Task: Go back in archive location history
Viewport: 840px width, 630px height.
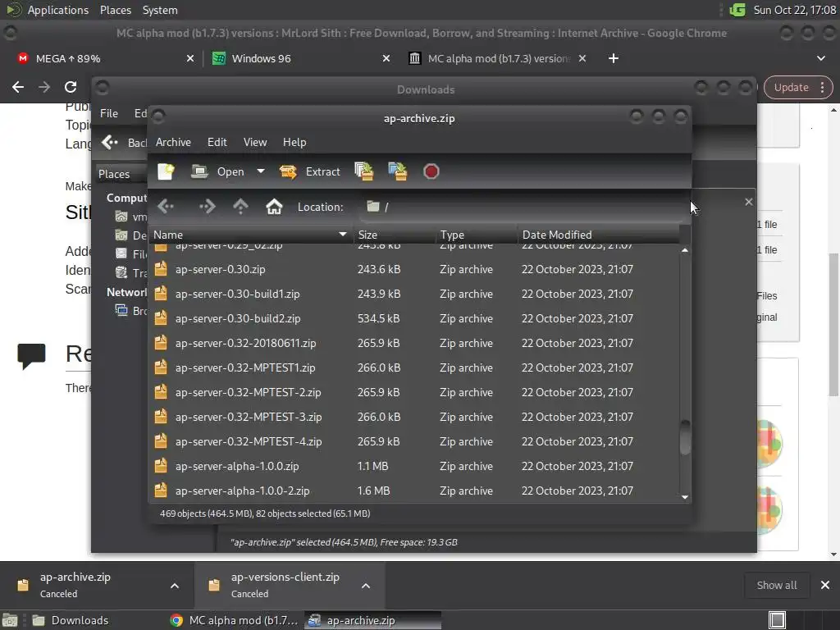Action: click(166, 206)
